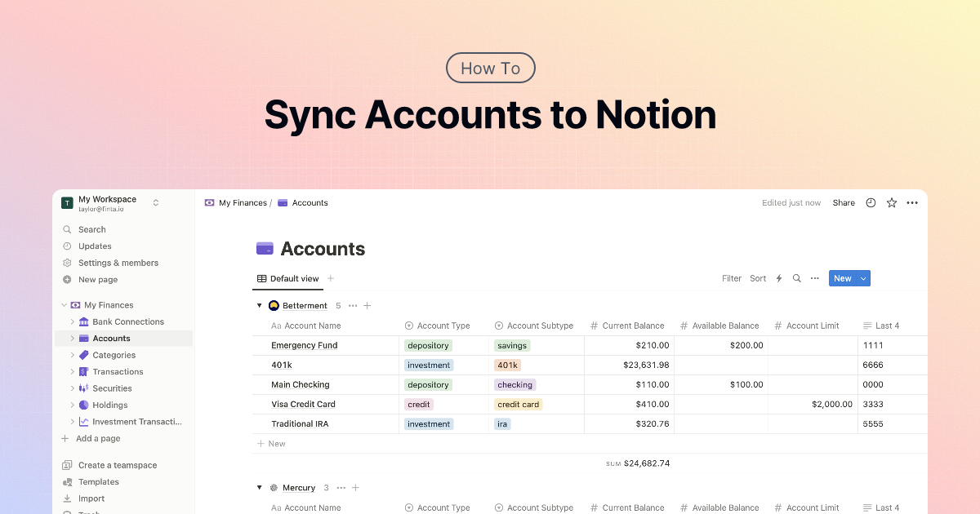Open the automations lightning icon
The height and width of the screenshot is (514, 980).
tap(777, 278)
